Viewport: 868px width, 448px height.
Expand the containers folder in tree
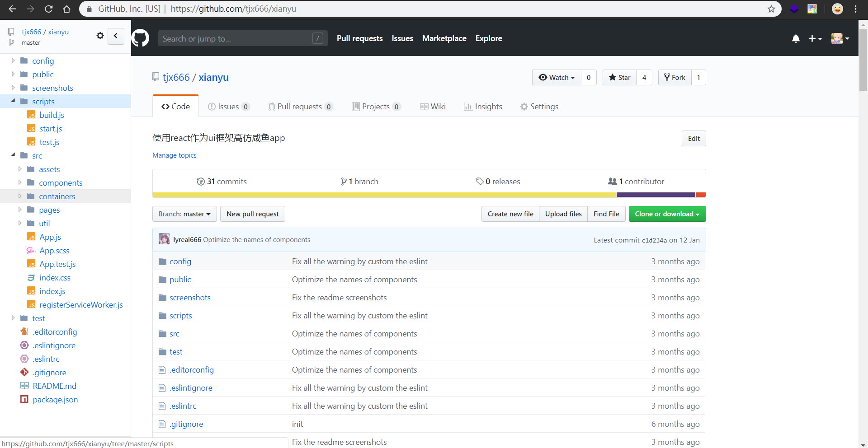coord(20,196)
